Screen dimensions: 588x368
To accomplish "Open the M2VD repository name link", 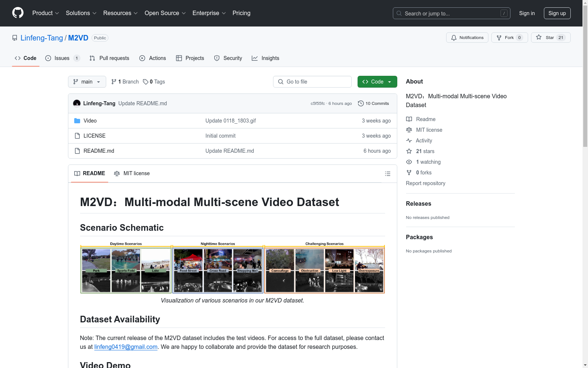I will pyautogui.click(x=78, y=38).
